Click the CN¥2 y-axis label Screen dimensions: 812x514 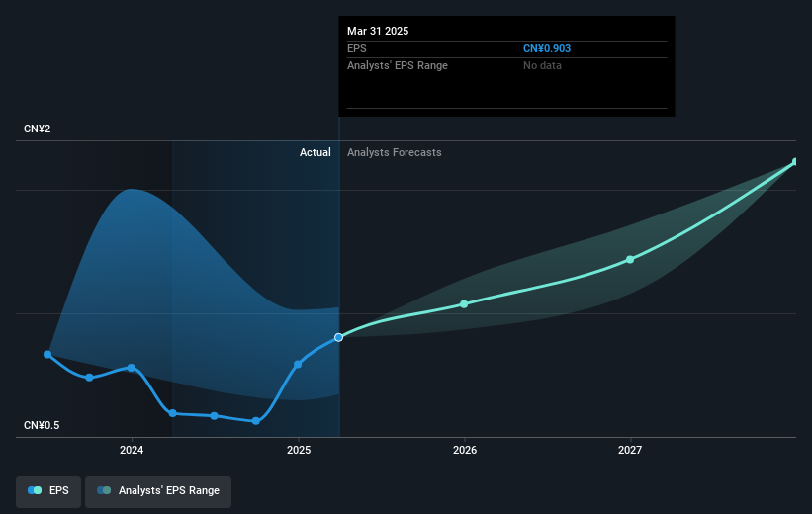pos(38,128)
